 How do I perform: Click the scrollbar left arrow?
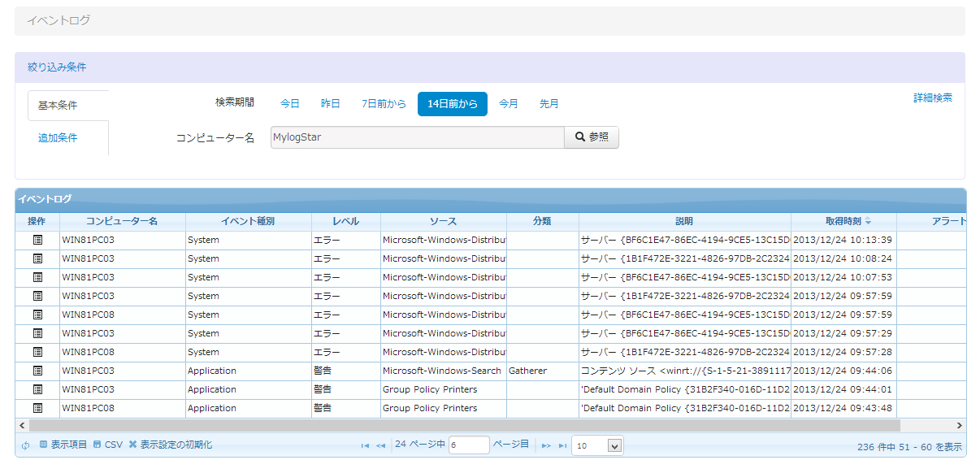[22, 425]
